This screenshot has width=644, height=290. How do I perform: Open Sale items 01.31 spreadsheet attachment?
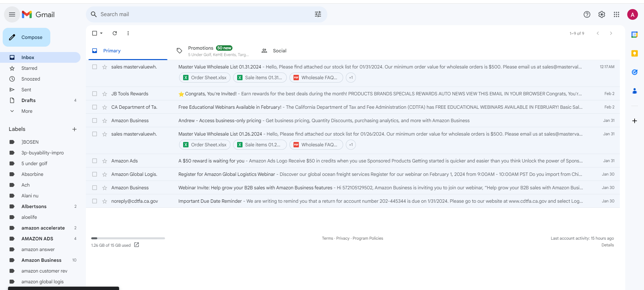coord(260,78)
